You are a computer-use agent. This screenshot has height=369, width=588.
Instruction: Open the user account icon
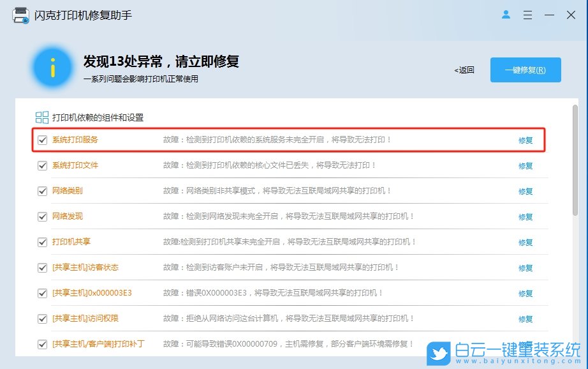(x=506, y=15)
